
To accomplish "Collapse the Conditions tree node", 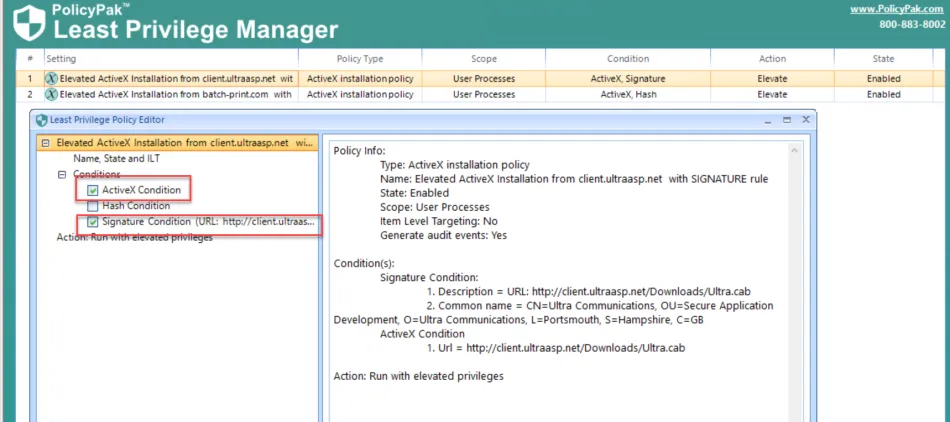I will click(62, 174).
